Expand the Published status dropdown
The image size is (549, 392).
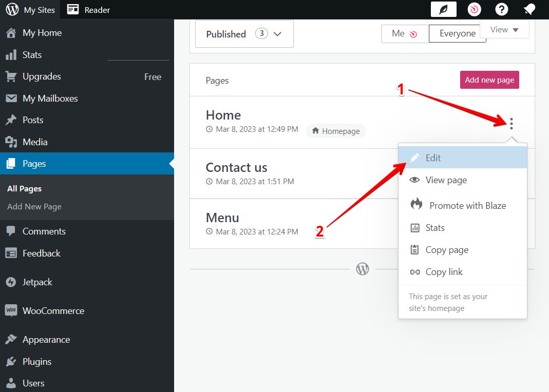click(x=243, y=34)
